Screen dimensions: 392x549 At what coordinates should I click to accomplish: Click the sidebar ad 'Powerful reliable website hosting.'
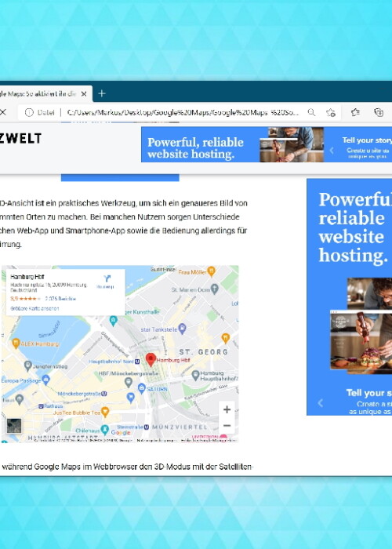(x=350, y=297)
